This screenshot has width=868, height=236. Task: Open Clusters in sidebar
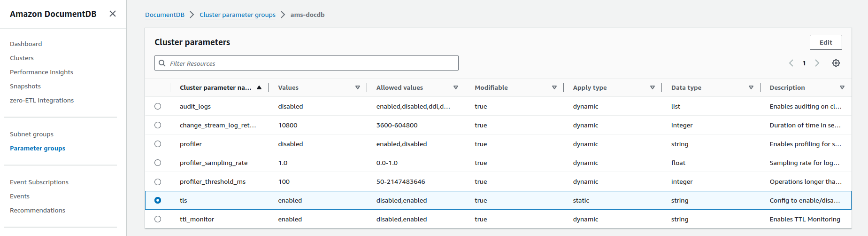(22, 58)
